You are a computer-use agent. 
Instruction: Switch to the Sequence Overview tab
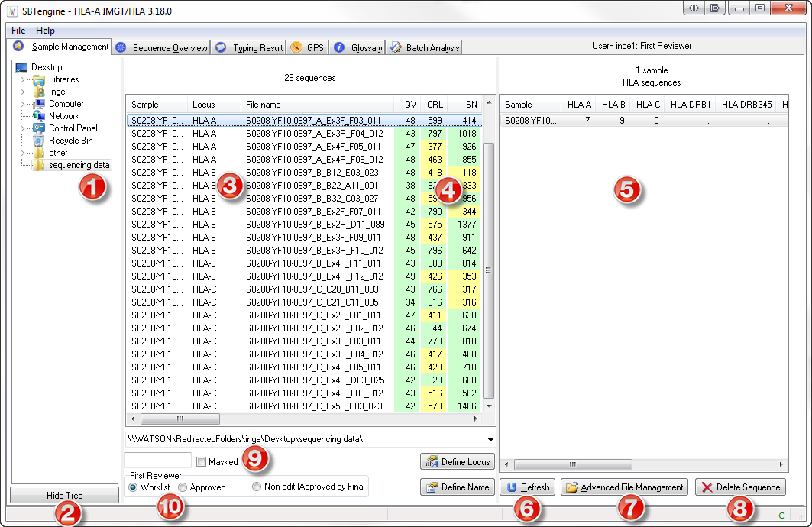[162, 47]
